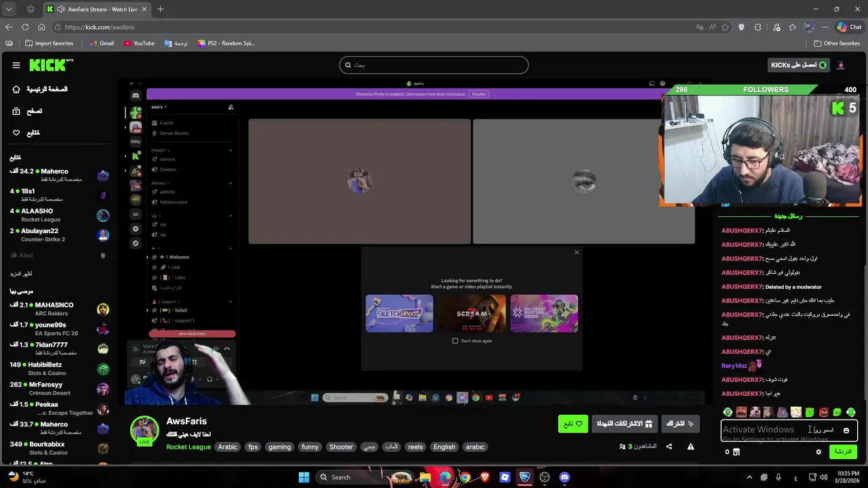Open the tab actions dropdown arrow
868x488 pixels.
coord(9,9)
